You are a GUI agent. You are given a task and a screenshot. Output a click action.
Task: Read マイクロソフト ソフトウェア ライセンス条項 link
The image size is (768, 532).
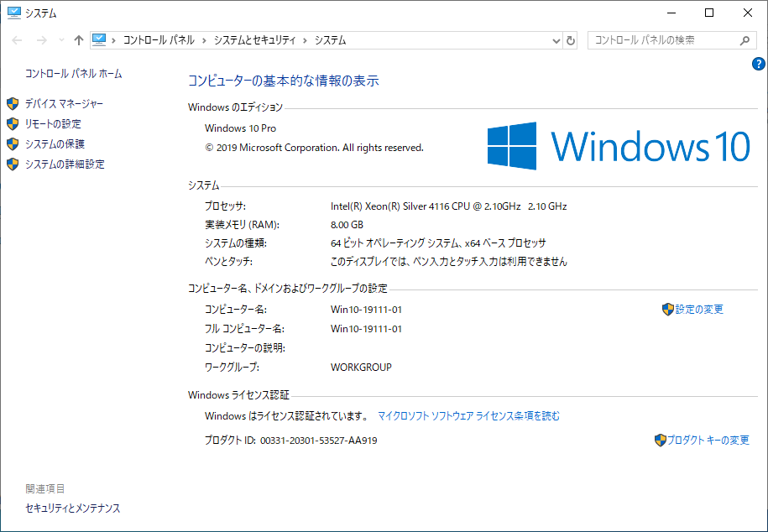pyautogui.click(x=468, y=416)
